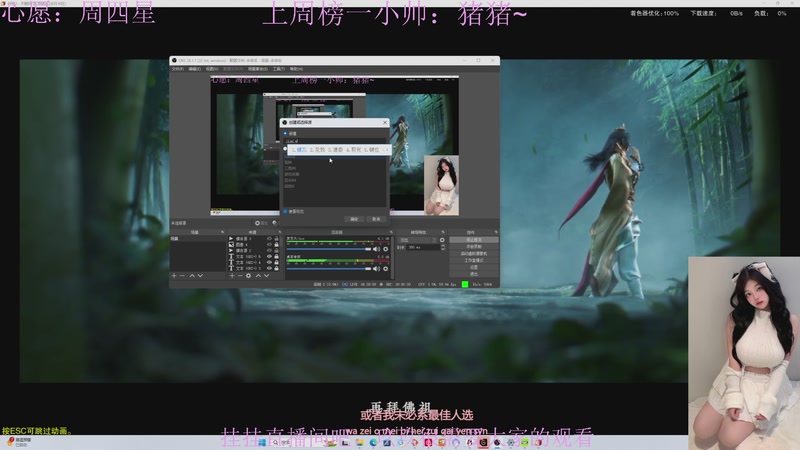The width and height of the screenshot is (800, 450).
Task: Open the Scene Collection menu in OBS
Action: 258,69
